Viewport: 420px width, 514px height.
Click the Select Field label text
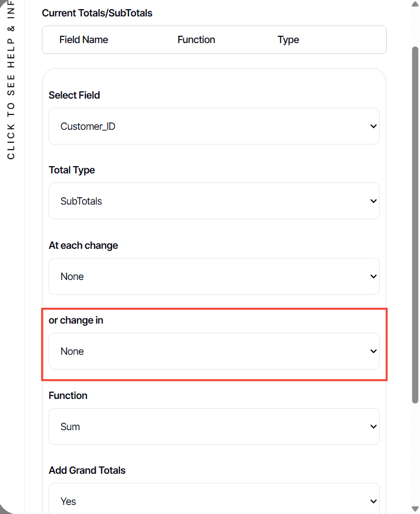coord(74,95)
